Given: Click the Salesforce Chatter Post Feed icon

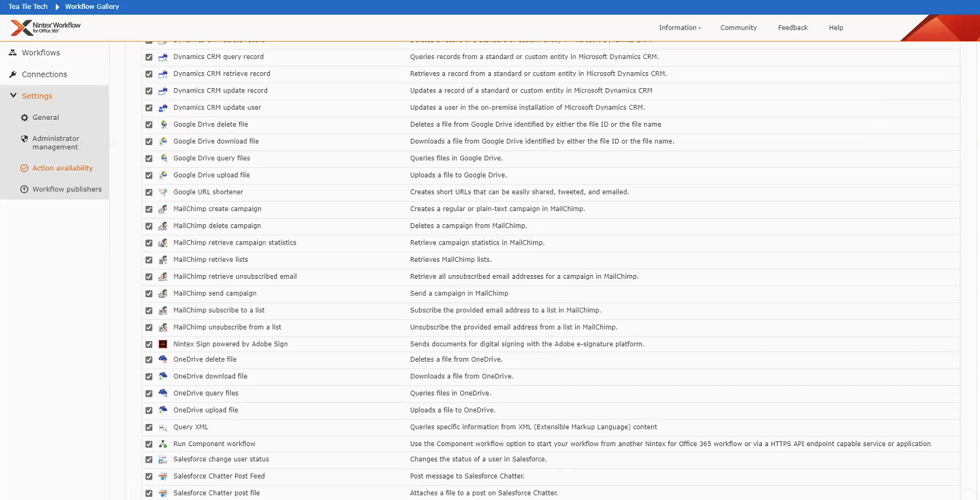Looking at the screenshot, I should click(163, 477).
